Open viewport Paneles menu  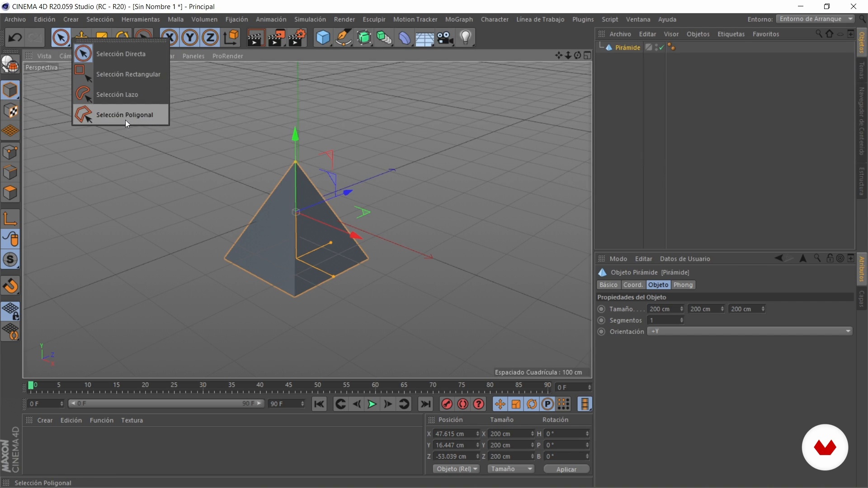click(193, 56)
